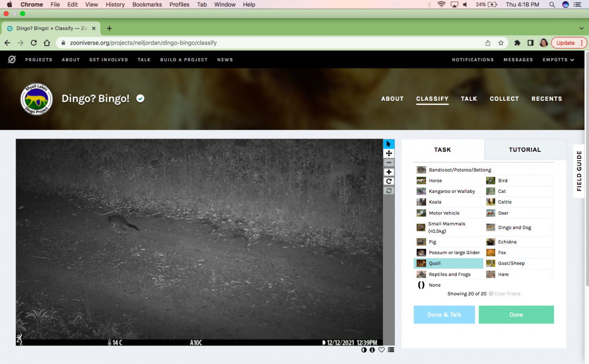Open the Profiles menu in menu bar
This screenshot has height=364, width=589.
tap(179, 5)
